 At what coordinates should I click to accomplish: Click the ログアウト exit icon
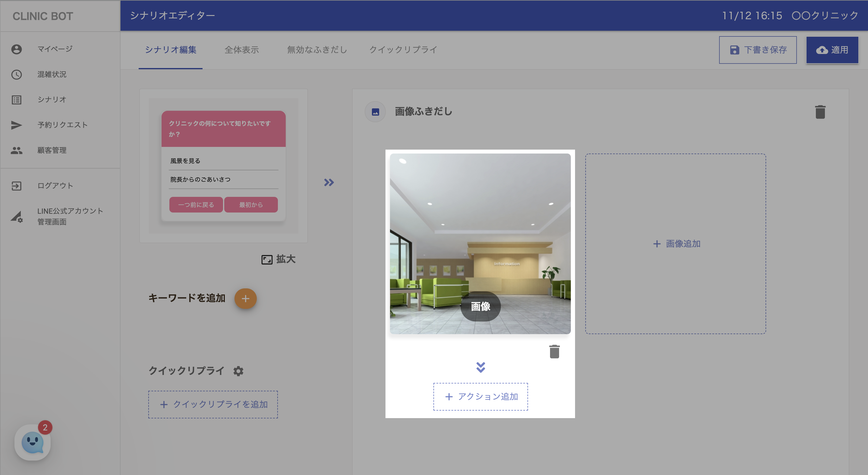pos(16,186)
